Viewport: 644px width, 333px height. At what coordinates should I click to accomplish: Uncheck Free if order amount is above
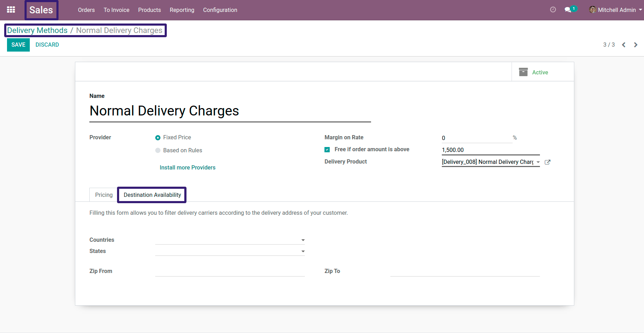click(327, 149)
